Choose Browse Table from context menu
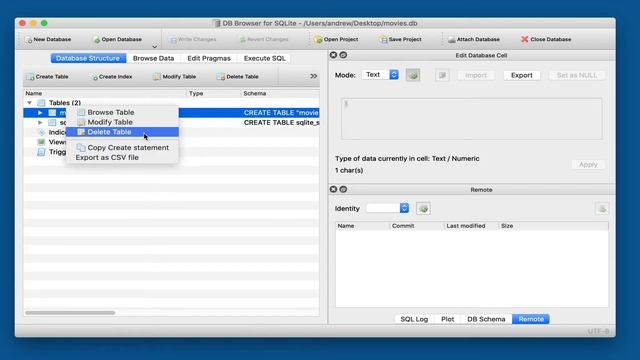Screen dimensions: 640x360 122,112
